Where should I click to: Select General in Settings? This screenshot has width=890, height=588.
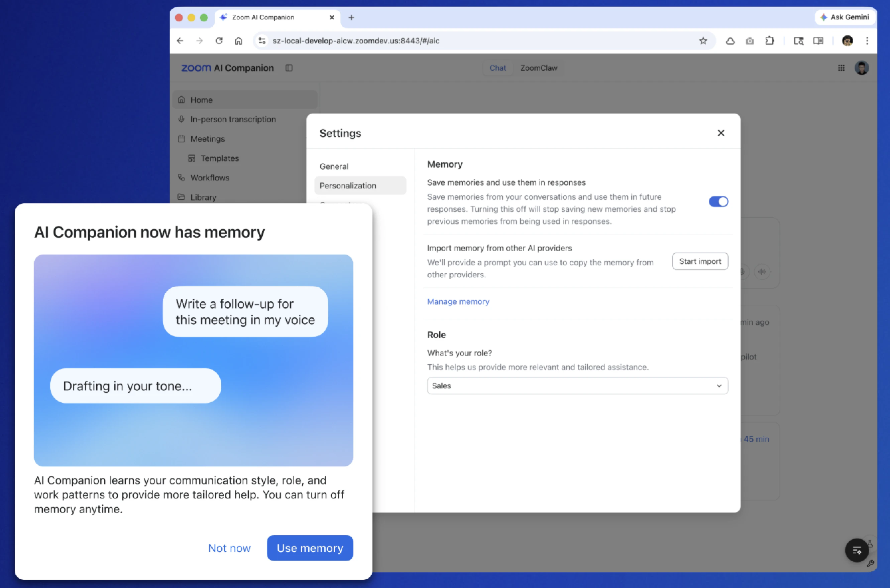pos(360,166)
